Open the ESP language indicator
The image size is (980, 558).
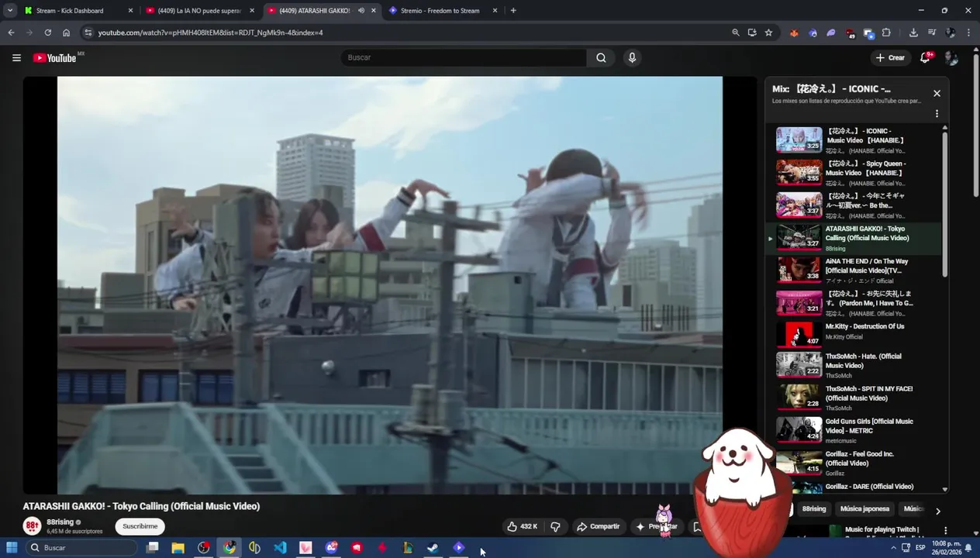point(920,548)
